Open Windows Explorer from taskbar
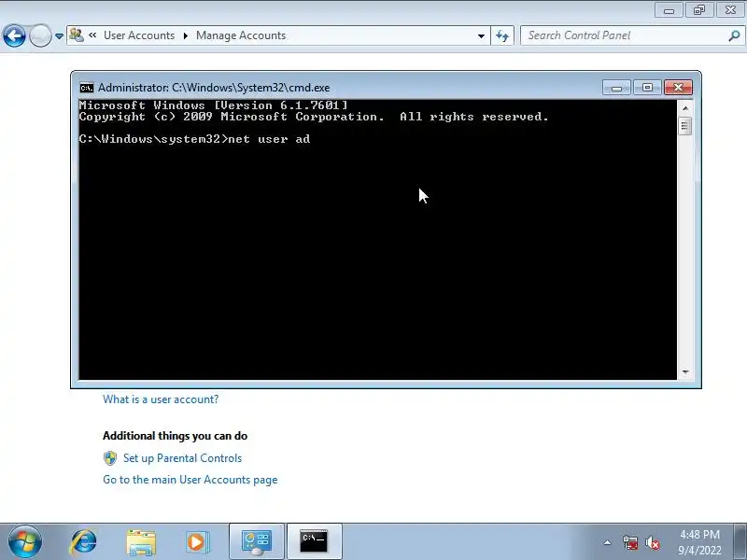Image resolution: width=747 pixels, height=560 pixels. coord(141,542)
